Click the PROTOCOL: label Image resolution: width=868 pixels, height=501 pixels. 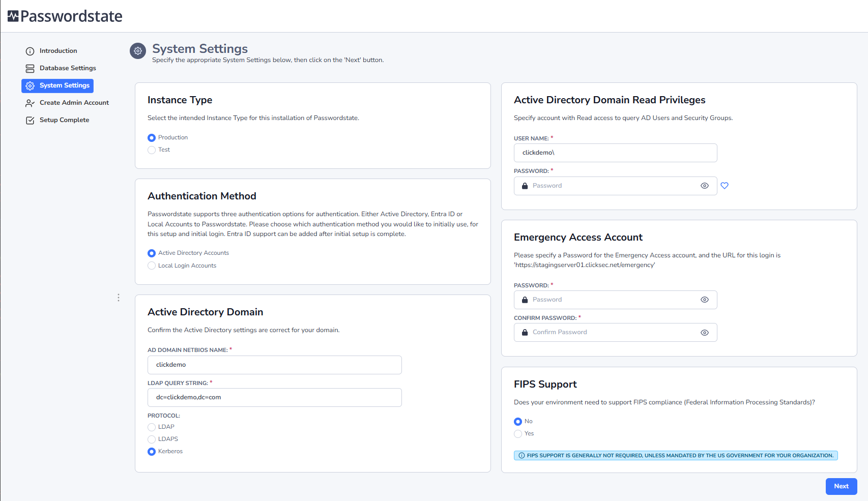(164, 416)
